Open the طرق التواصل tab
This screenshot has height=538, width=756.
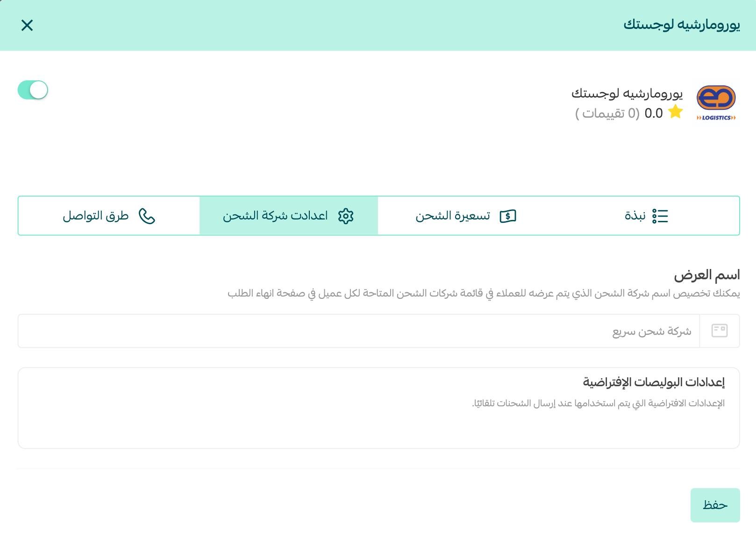[109, 216]
